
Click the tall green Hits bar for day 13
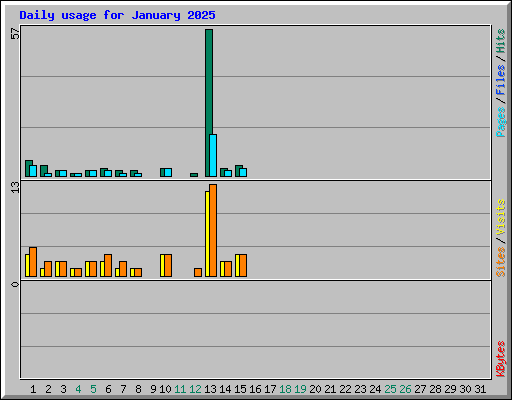209,103
